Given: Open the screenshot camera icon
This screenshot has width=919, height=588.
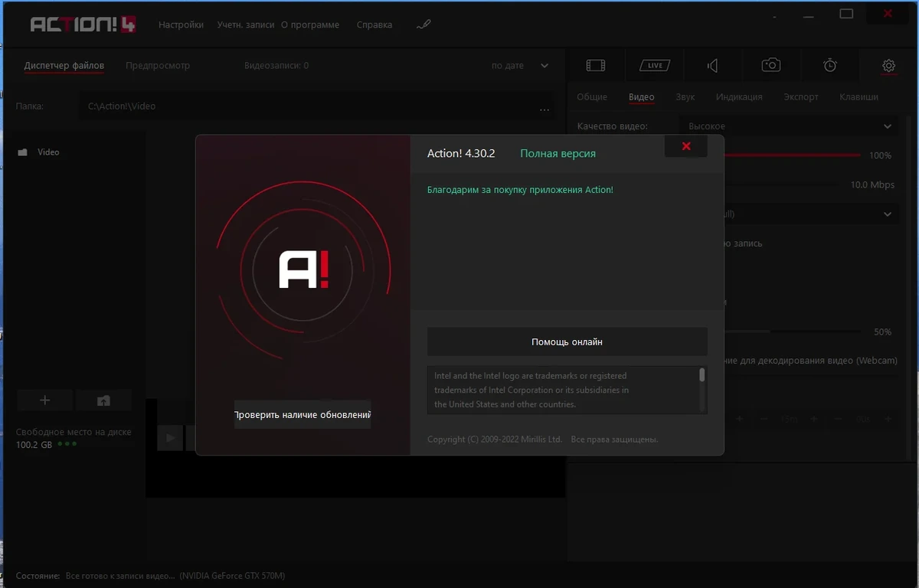Looking at the screenshot, I should click(771, 65).
